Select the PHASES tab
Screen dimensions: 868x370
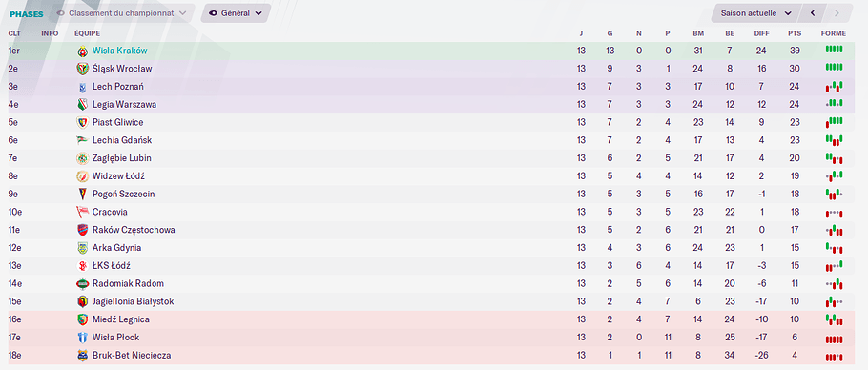point(27,13)
